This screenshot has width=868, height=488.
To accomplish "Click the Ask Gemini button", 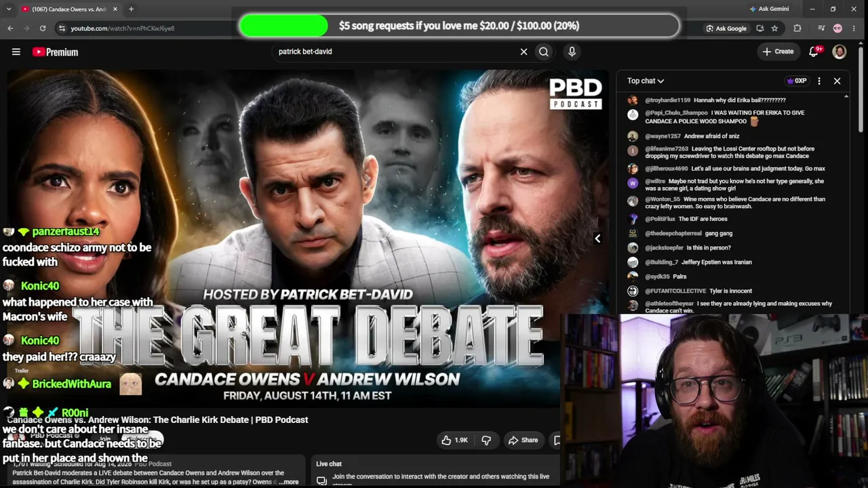I will [769, 9].
